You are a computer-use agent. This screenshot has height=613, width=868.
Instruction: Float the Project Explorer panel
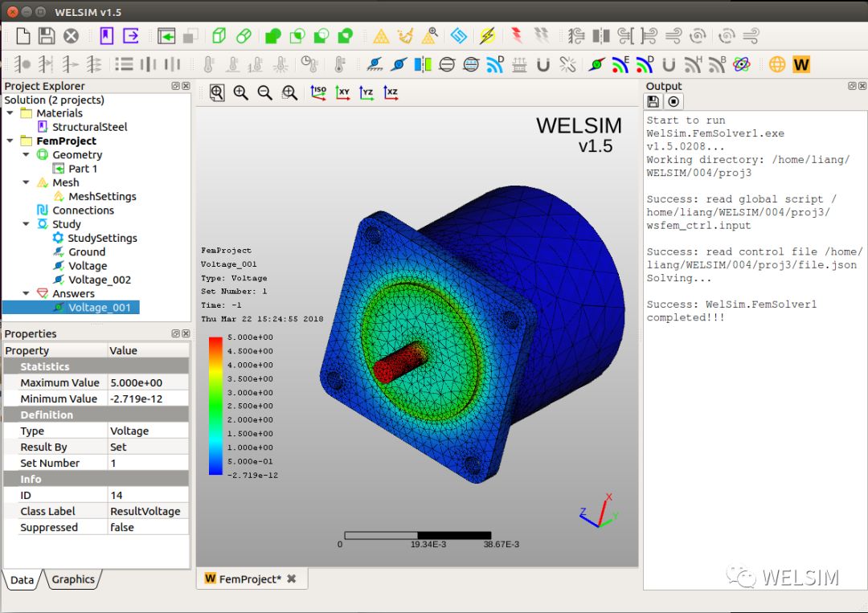pos(175,86)
